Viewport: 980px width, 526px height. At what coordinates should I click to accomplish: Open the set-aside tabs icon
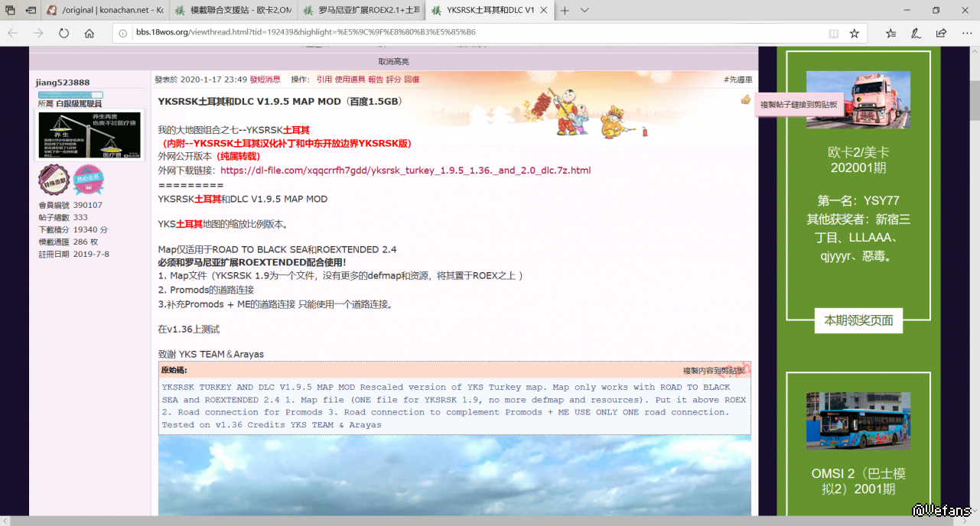coord(10,10)
